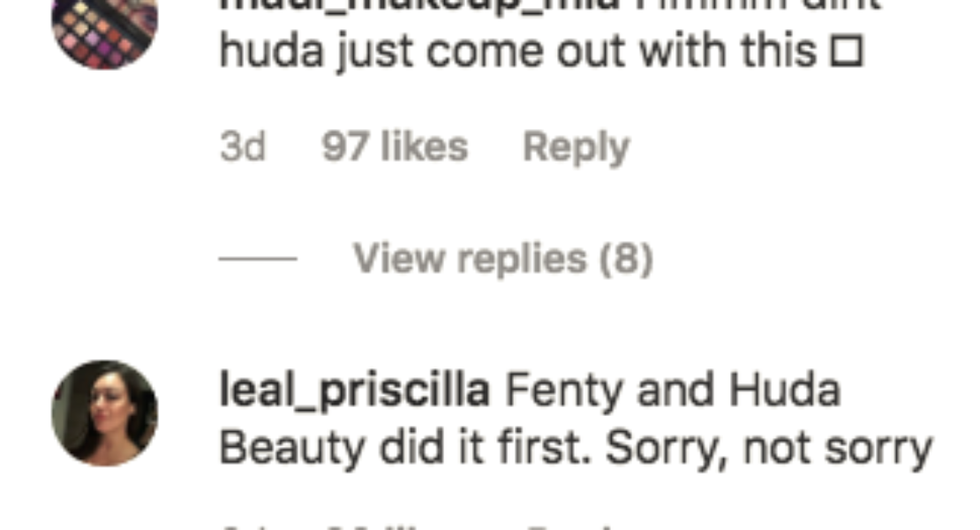Open leal_priscilla username profile link
This screenshot has height=530, width=980.
pyautogui.click(x=354, y=391)
